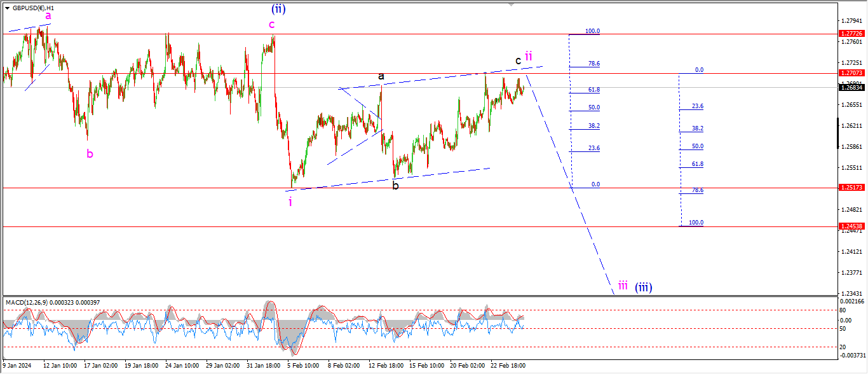Click the pink 'ii' label near wave c
Image resolution: width=868 pixels, height=374 pixels.
(528, 56)
